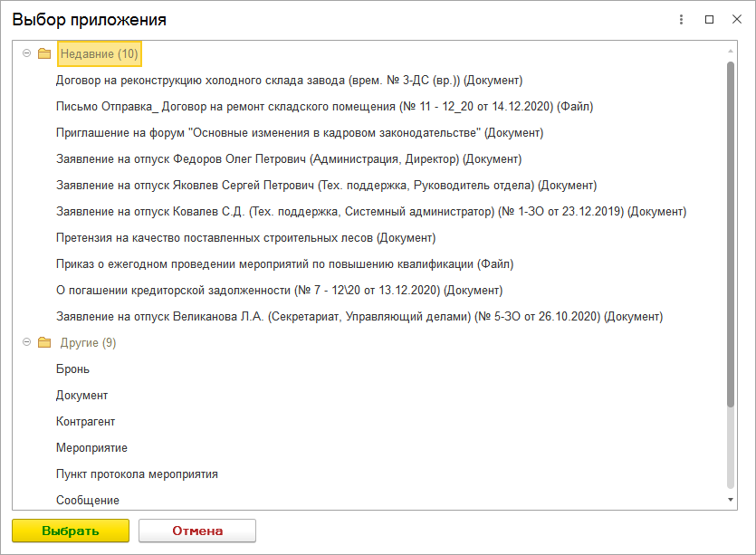This screenshot has height=555, width=756.
Task: Click the folder icon next to Недавние
Action: click(44, 54)
